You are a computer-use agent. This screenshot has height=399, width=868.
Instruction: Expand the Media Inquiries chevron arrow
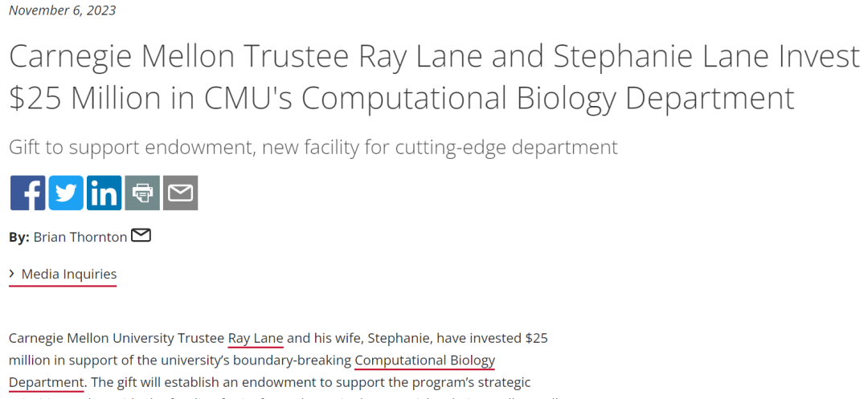pos(12,275)
